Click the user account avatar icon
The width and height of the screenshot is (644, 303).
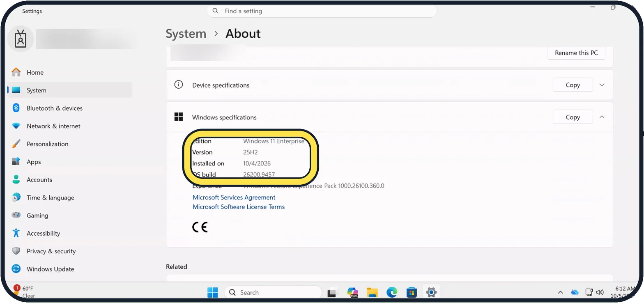coord(21,39)
